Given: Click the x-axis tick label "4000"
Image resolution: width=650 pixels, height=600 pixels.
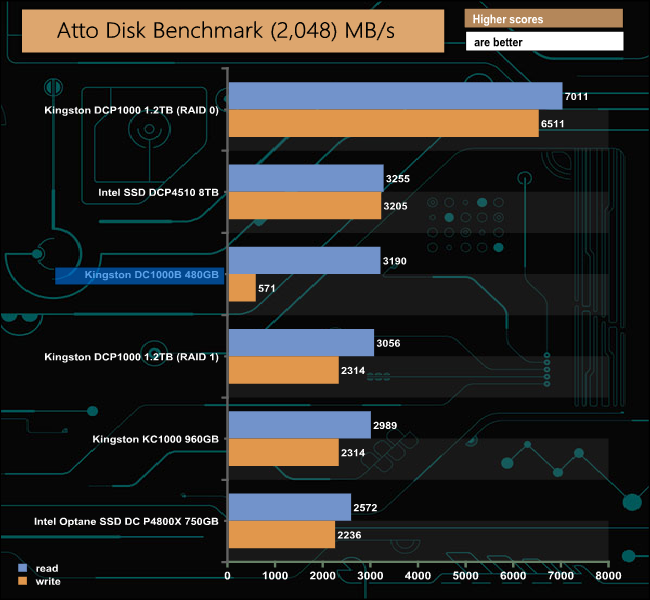Looking at the screenshot, I should click(x=418, y=576).
